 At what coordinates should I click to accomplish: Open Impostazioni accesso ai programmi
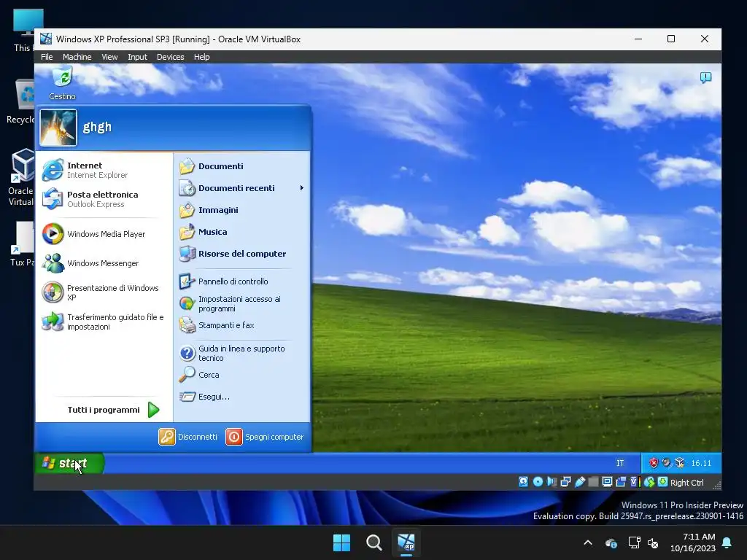click(x=241, y=303)
